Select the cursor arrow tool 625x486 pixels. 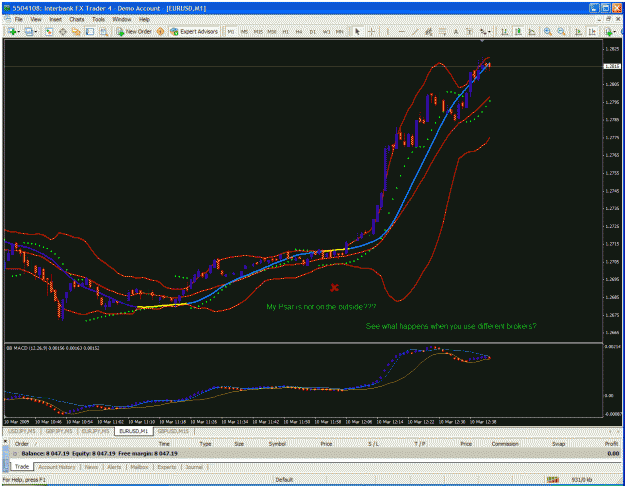tap(358, 31)
